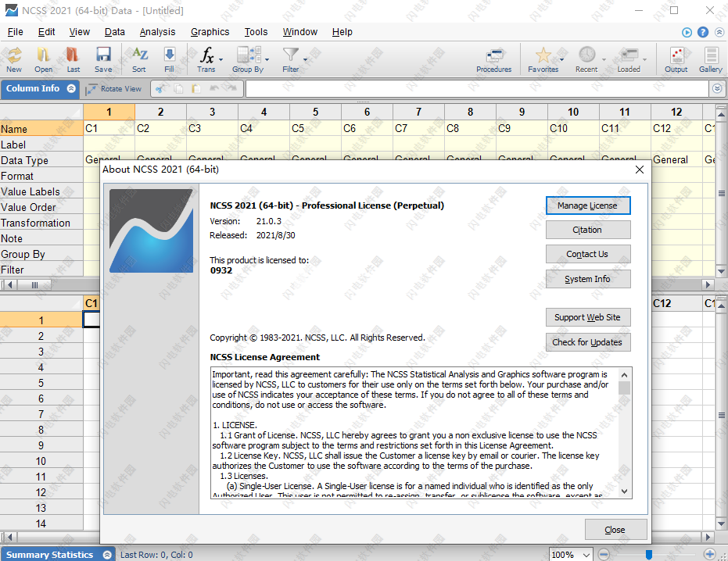Click the Save toolbar icon
This screenshot has width=728, height=561.
pyautogui.click(x=103, y=59)
